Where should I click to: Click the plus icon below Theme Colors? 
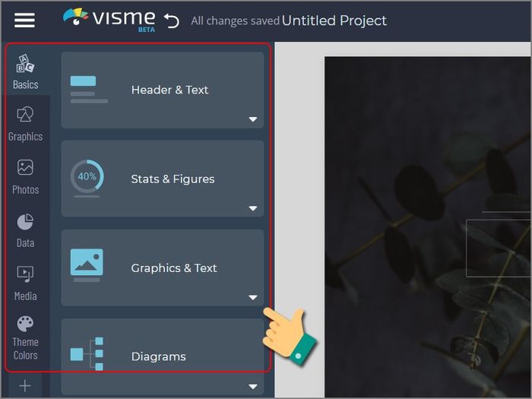coord(25,386)
